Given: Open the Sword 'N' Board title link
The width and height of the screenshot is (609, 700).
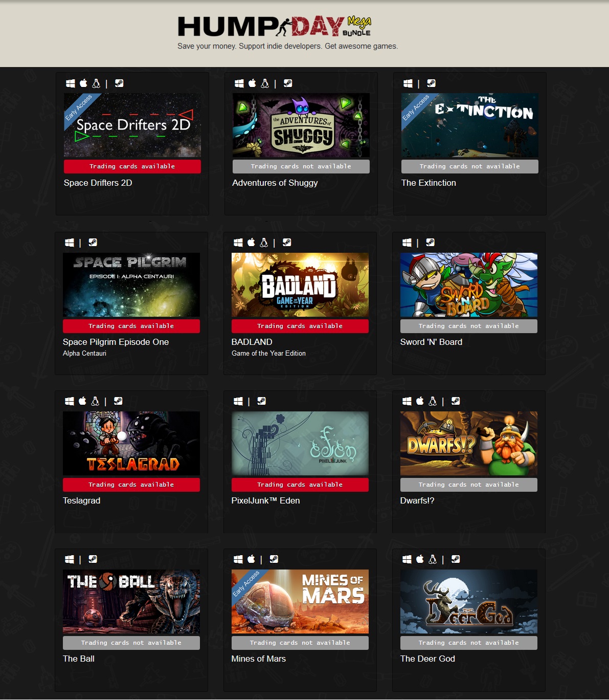Looking at the screenshot, I should [431, 342].
